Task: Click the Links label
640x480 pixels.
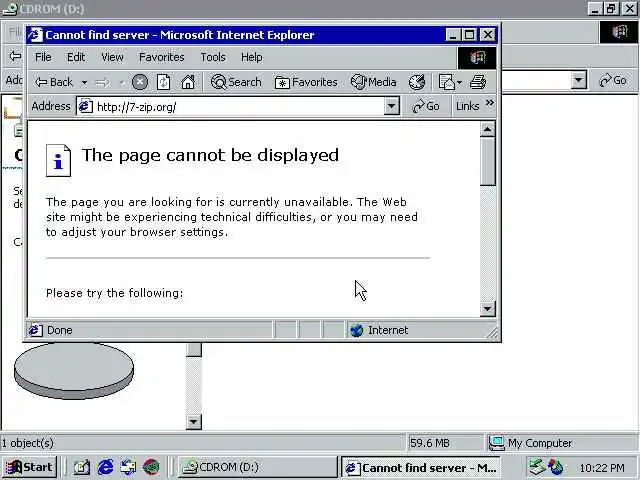Action: coord(467,107)
